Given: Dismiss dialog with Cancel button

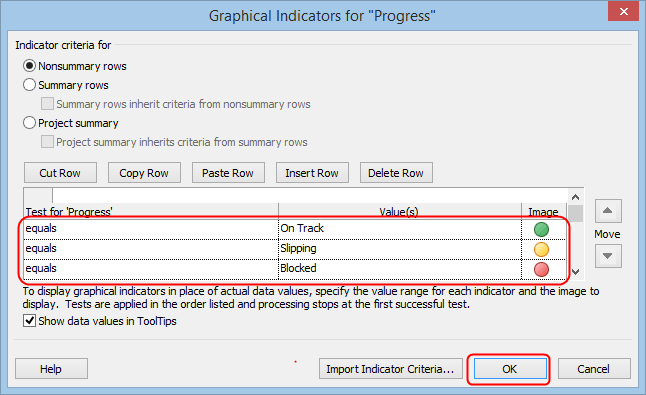Looking at the screenshot, I should point(594,369).
